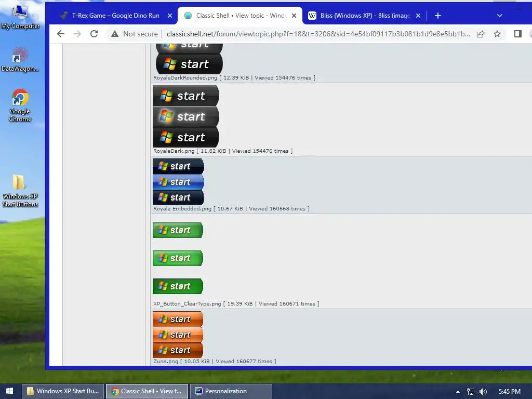532x399 pixels.
Task: Click the XP_Button_ClearType.png green start image
Action: pyautogui.click(x=178, y=258)
